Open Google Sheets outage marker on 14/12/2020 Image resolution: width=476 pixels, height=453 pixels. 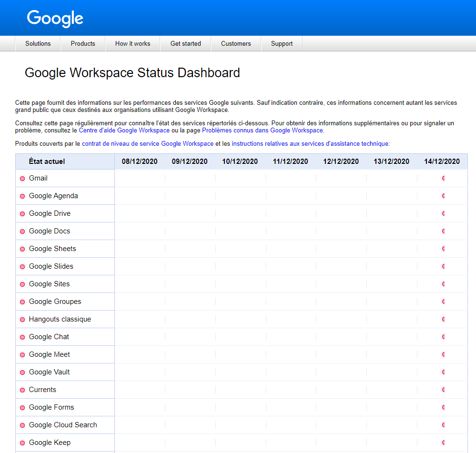pyautogui.click(x=443, y=249)
